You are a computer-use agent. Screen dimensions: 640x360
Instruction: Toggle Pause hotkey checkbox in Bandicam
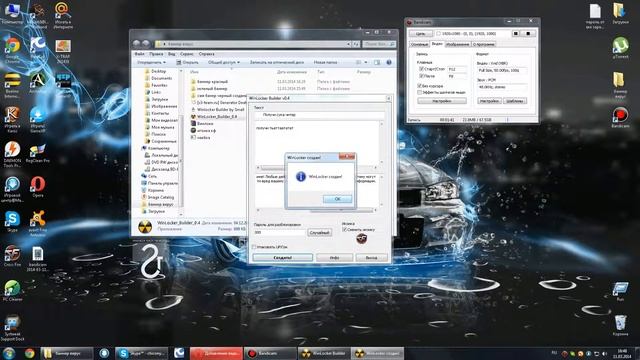(421, 76)
